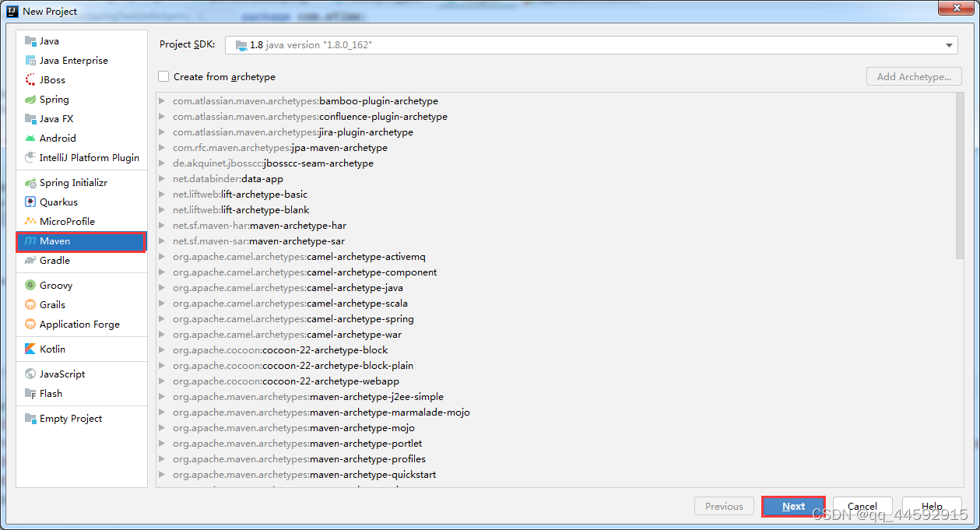Enable Create from archetype checkbox

[x=163, y=76]
